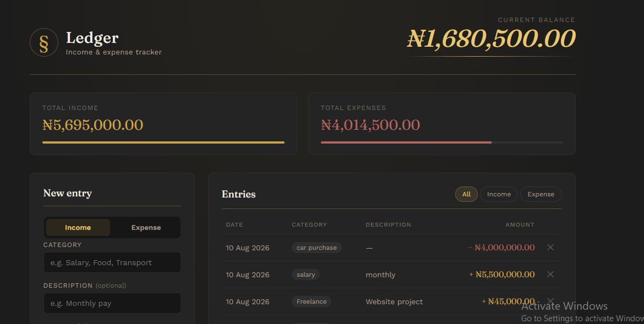Screen dimensions: 644x324
Task: Click the DESCRIPTION column header in Entries
Action: point(388,224)
